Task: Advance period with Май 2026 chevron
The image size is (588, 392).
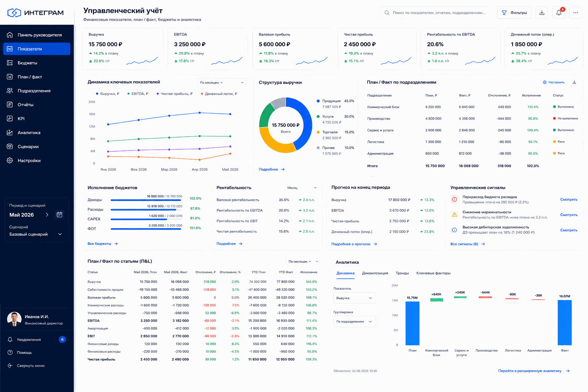Action: (x=47, y=215)
